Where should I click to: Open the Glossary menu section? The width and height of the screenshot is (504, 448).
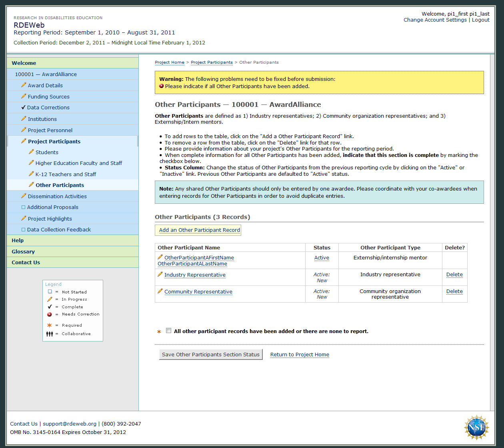pyautogui.click(x=23, y=251)
